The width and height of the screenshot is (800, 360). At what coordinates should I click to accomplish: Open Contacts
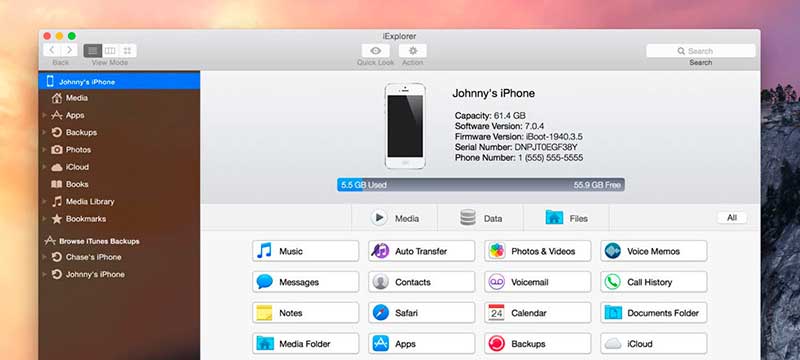(421, 282)
